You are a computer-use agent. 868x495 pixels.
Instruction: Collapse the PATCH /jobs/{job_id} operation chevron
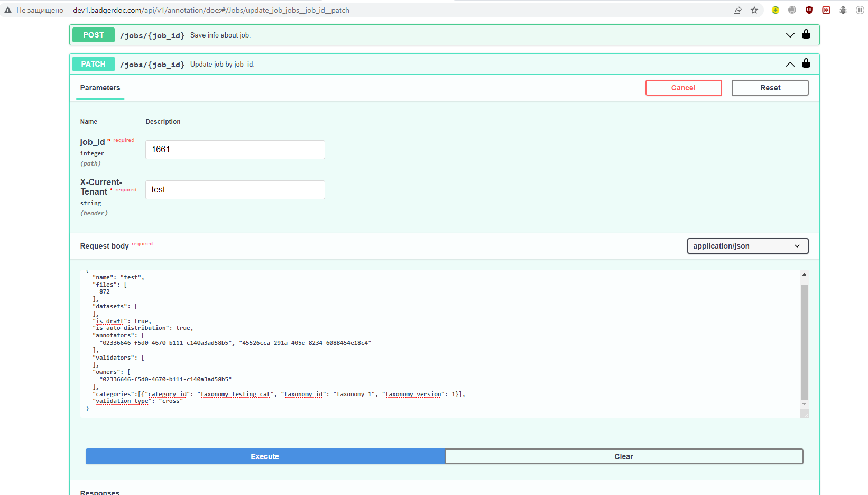coord(790,64)
